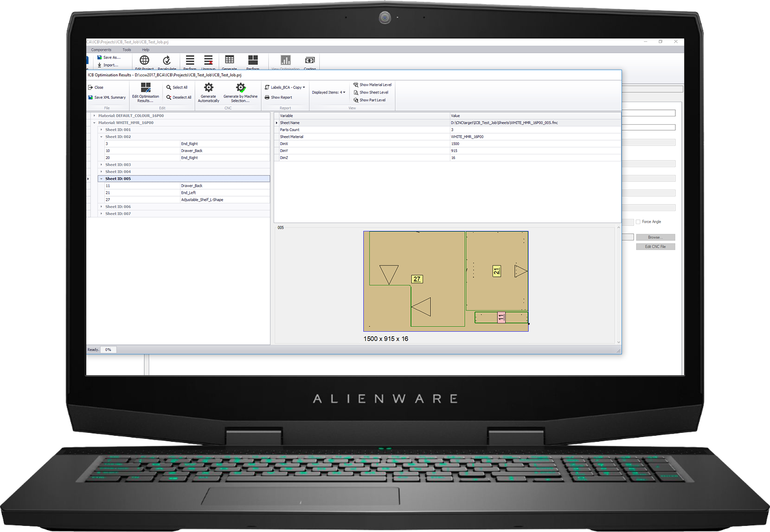
Task: Click the Costing money icon in main window
Action: point(310,60)
